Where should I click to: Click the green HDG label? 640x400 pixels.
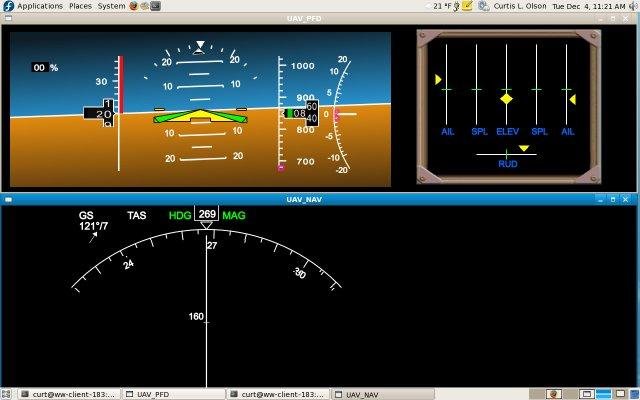(180, 216)
